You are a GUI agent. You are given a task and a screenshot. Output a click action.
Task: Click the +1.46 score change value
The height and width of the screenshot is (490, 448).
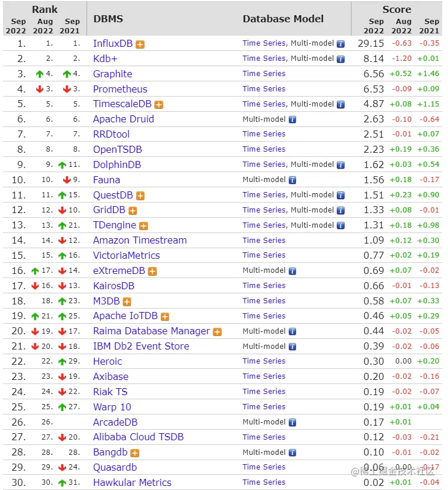(x=428, y=74)
